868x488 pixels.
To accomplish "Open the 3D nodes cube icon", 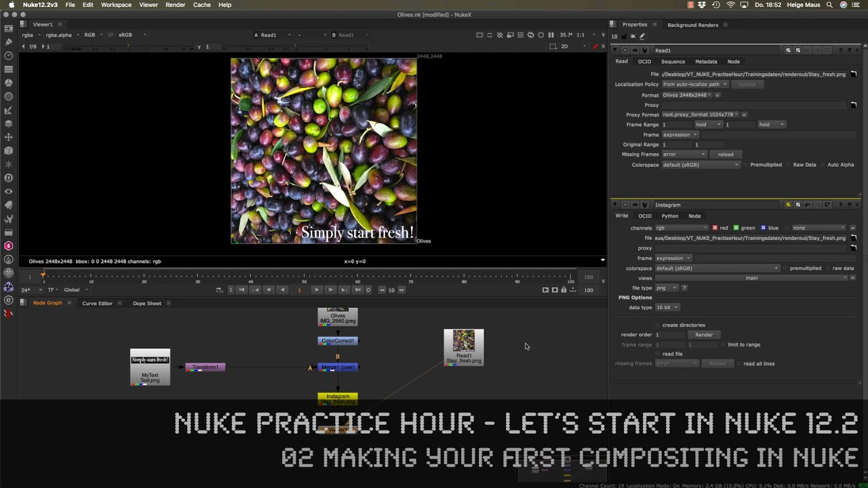I will (9, 150).
